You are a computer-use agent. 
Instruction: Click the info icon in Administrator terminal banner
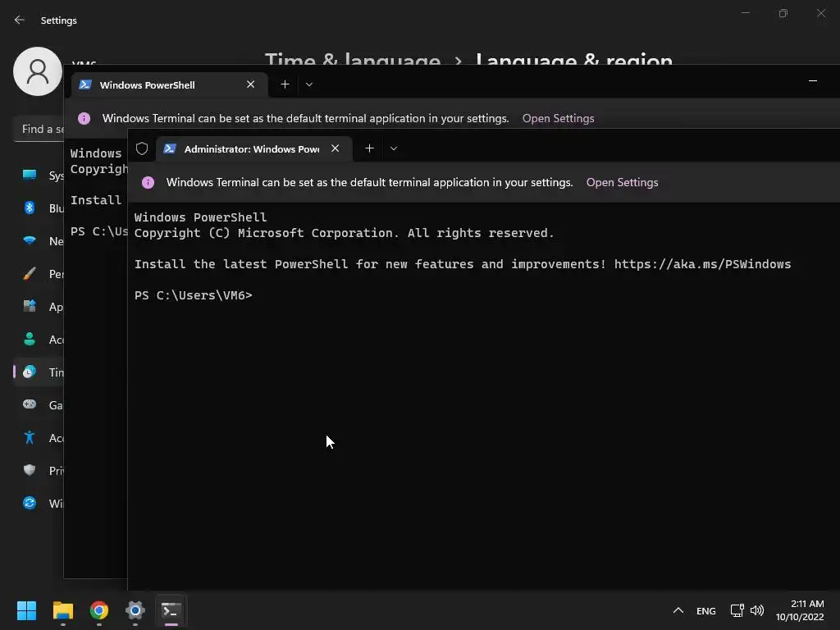[x=148, y=183]
